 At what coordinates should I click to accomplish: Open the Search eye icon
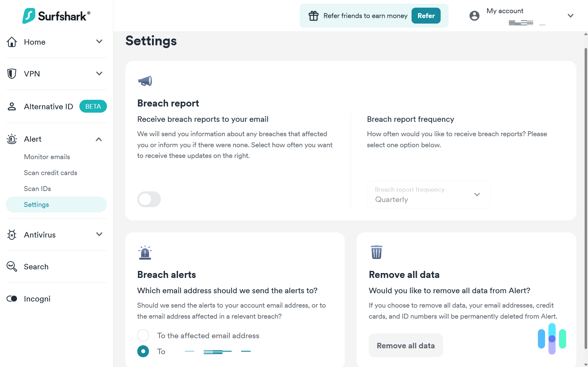point(12,267)
